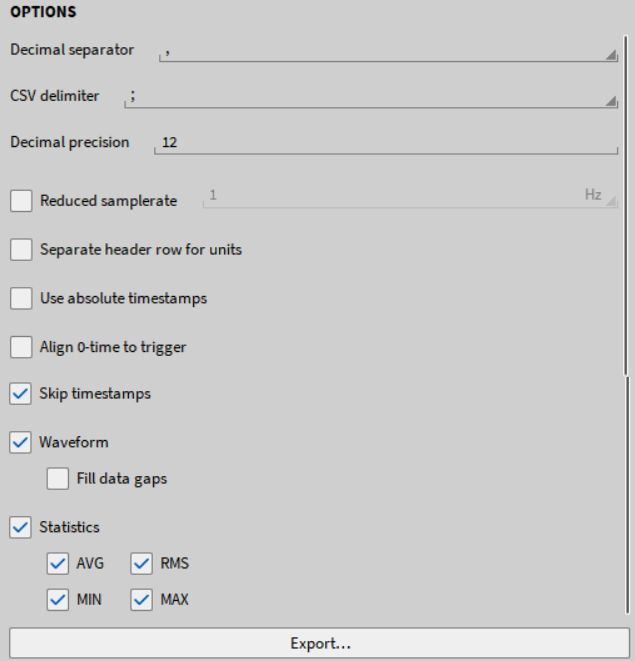Viewport: 635px width, 661px height.
Task: Deselect the MIN statistics checkbox
Action: tap(58, 601)
